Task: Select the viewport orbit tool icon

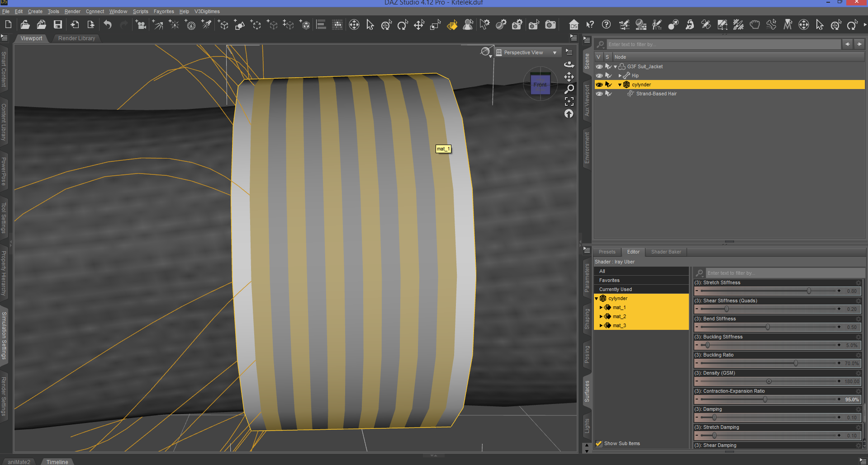Action: point(569,65)
